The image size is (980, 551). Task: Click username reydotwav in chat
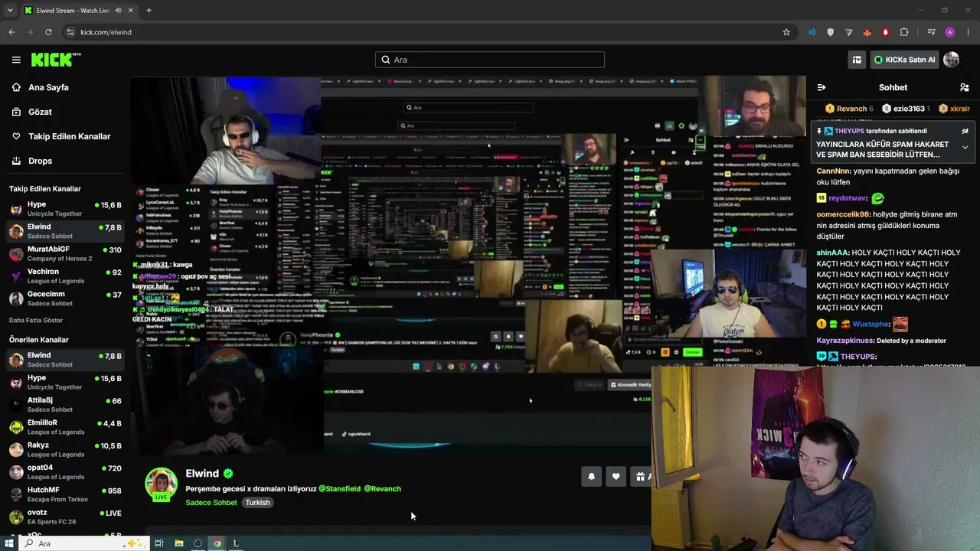click(848, 198)
